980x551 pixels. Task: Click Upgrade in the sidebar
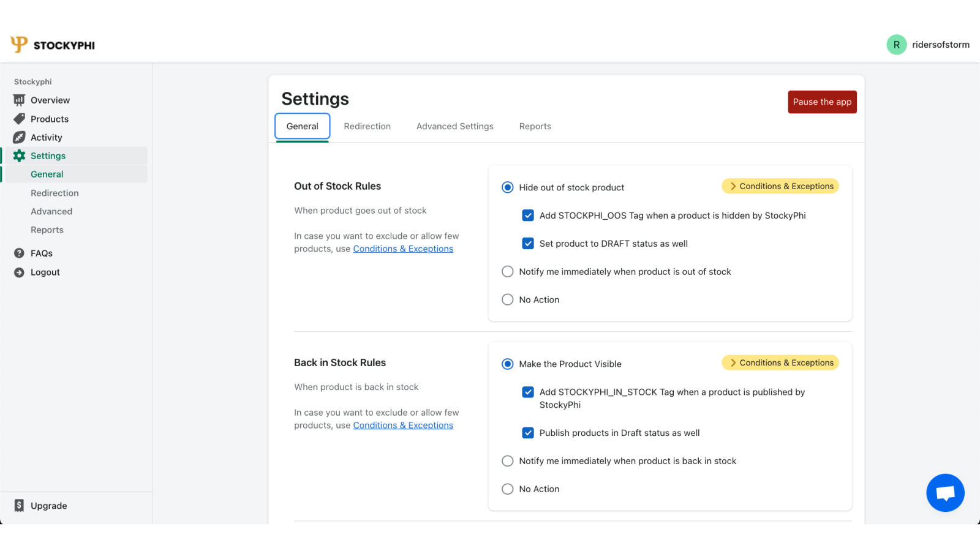click(49, 506)
